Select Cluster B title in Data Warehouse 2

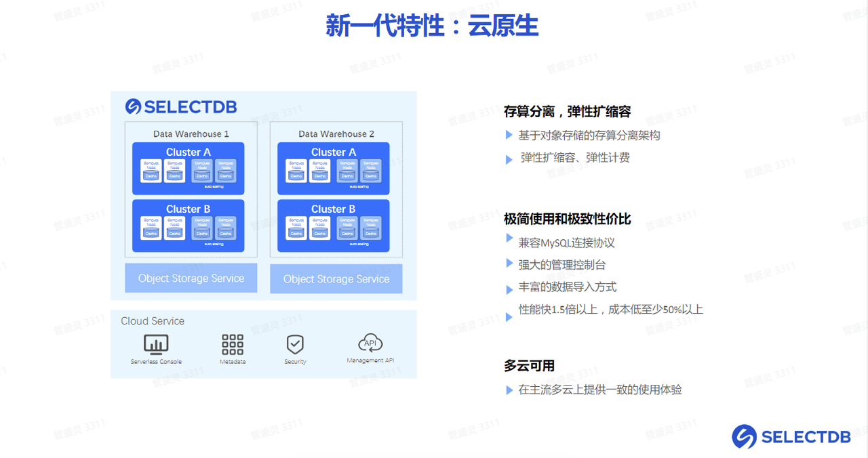(x=334, y=209)
